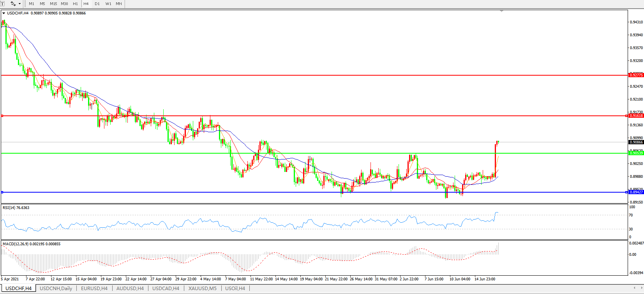Switch to the EURUSD,H4 chart tab
This screenshot has width=644, height=294.
click(94, 289)
